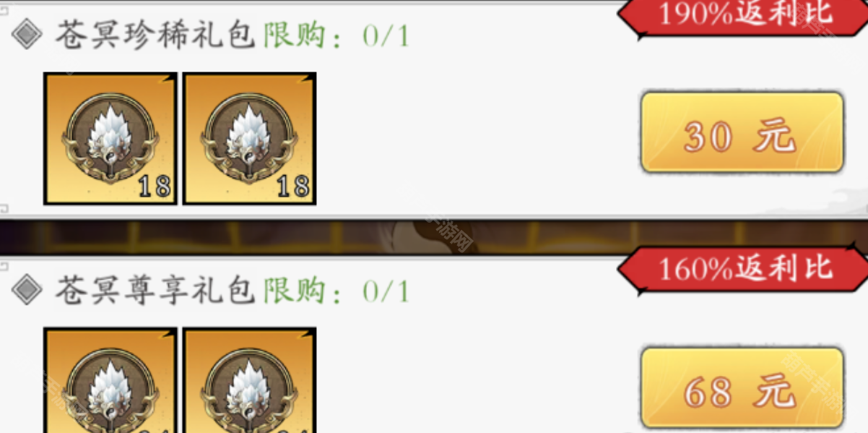Tap 限购:0/1 next to 苍冥珍稀礼包
Viewport: 868px width, 433px height.
pyautogui.click(x=336, y=35)
